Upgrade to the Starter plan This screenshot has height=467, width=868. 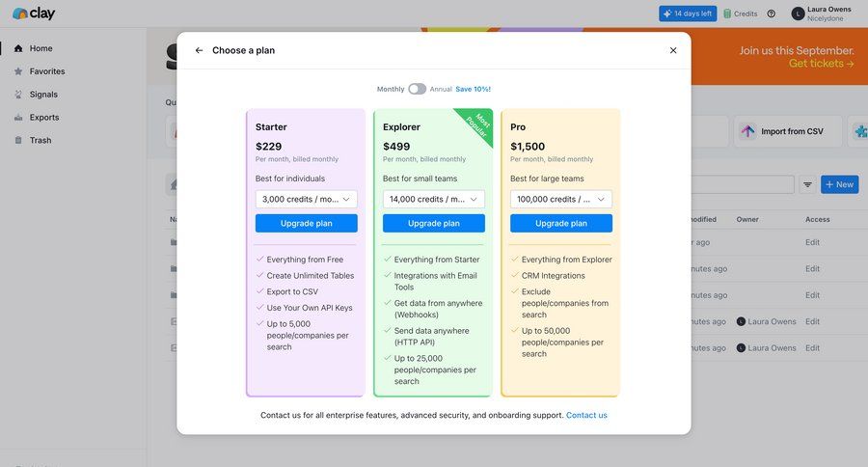pyautogui.click(x=306, y=223)
